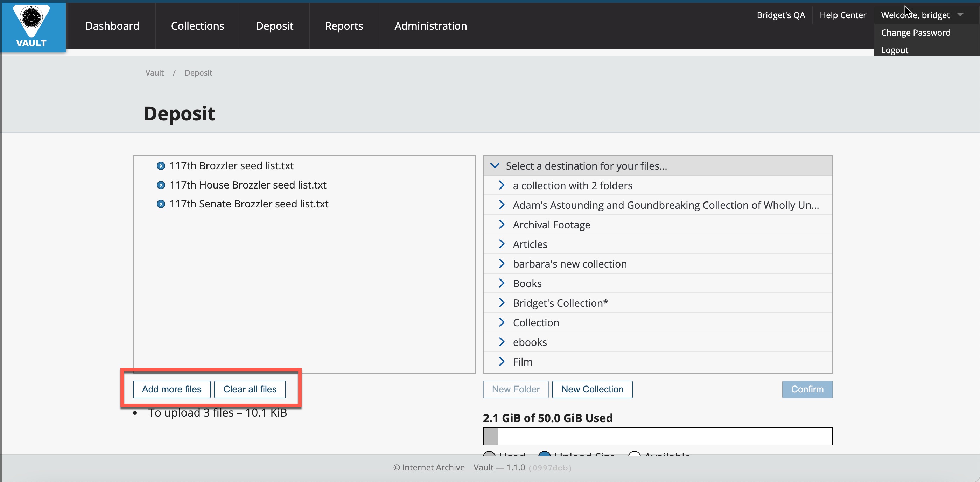The height and width of the screenshot is (482, 980).
Task: Expand the Books collection chevron
Action: tap(502, 283)
